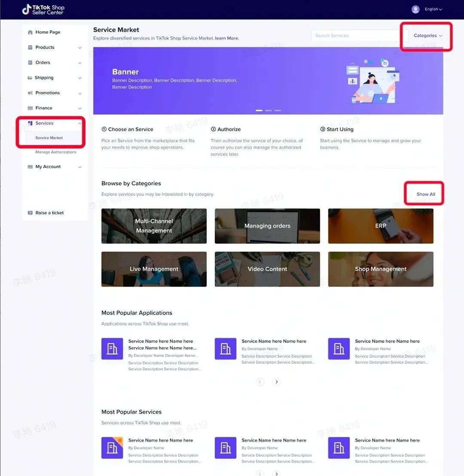
Task: Select the Home Page icon in the sidebar
Action: [x=30, y=32]
